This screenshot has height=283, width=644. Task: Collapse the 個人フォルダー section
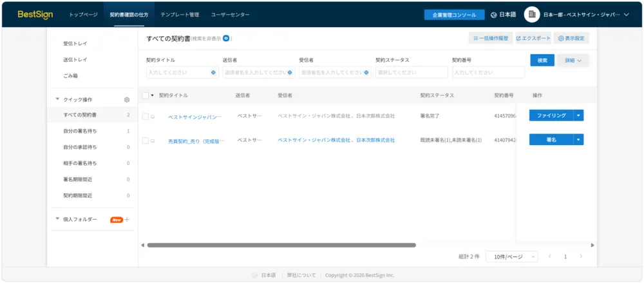tap(57, 219)
